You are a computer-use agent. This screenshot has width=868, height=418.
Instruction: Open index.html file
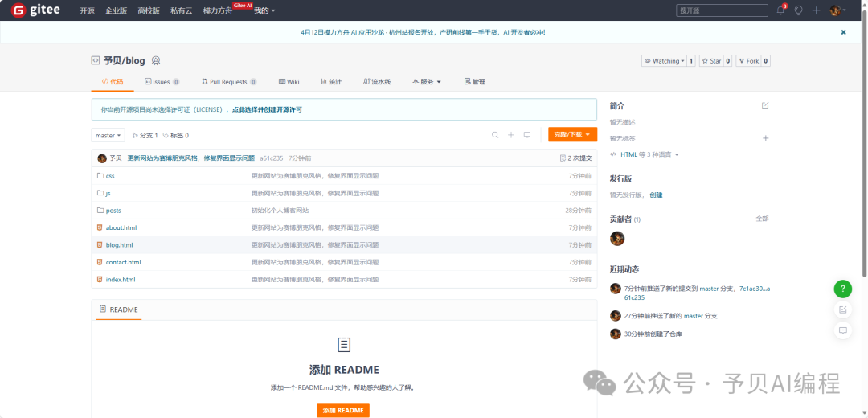tap(120, 280)
